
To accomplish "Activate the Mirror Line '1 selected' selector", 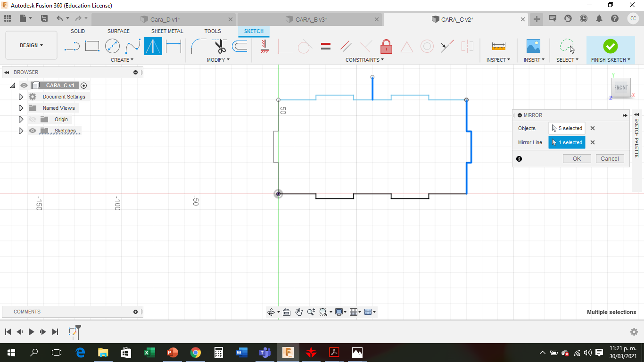I will click(x=567, y=142).
